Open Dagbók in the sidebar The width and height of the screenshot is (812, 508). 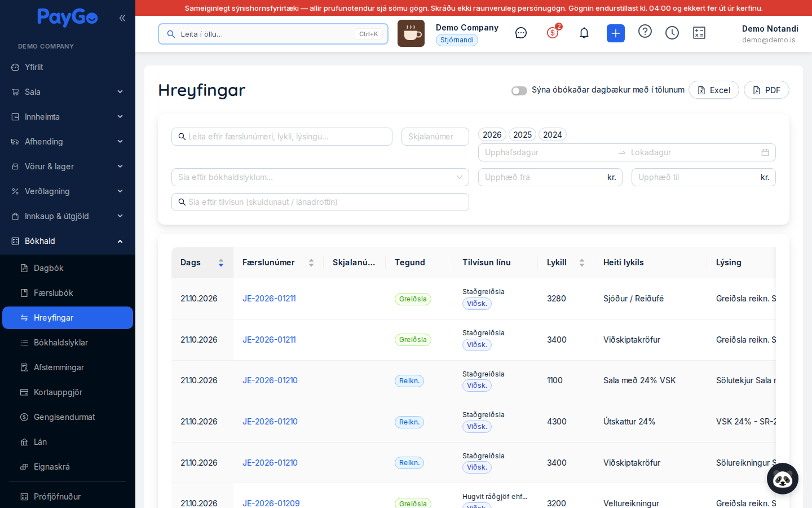click(x=68, y=268)
